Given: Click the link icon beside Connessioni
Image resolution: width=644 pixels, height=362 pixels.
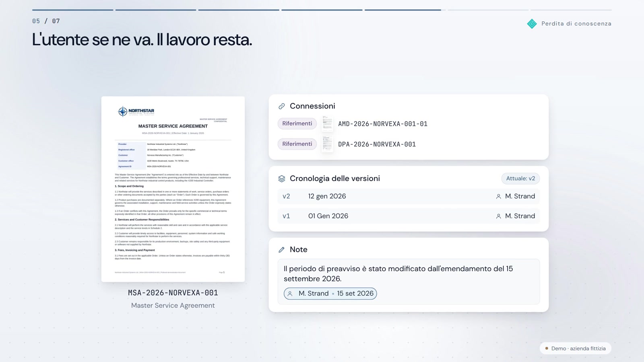Looking at the screenshot, I should pos(282,106).
